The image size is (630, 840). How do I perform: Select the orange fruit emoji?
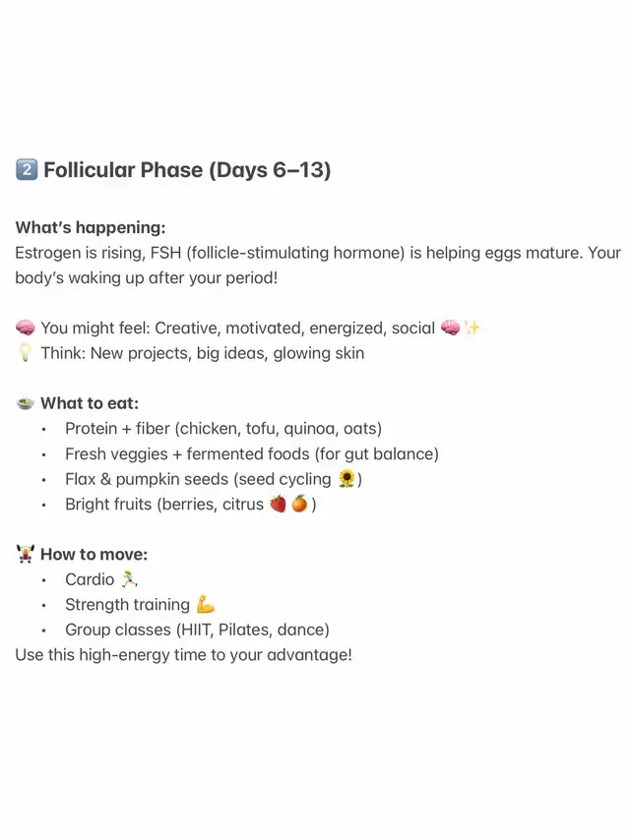click(x=299, y=504)
